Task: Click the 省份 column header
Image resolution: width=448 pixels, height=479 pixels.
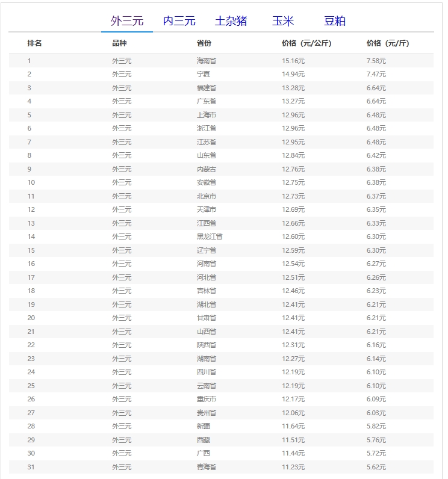Action: coord(204,43)
